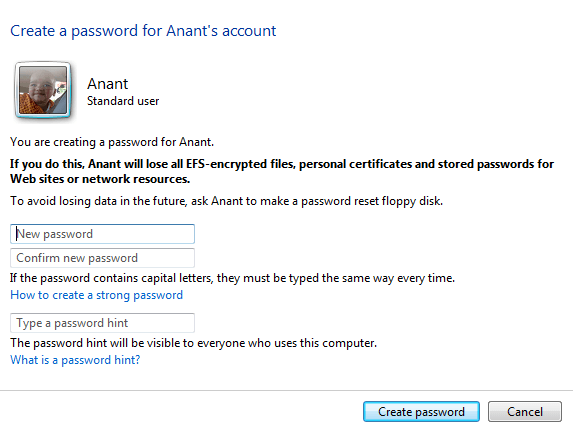Click Anant's account picture
573x437 pixels.
[x=43, y=90]
